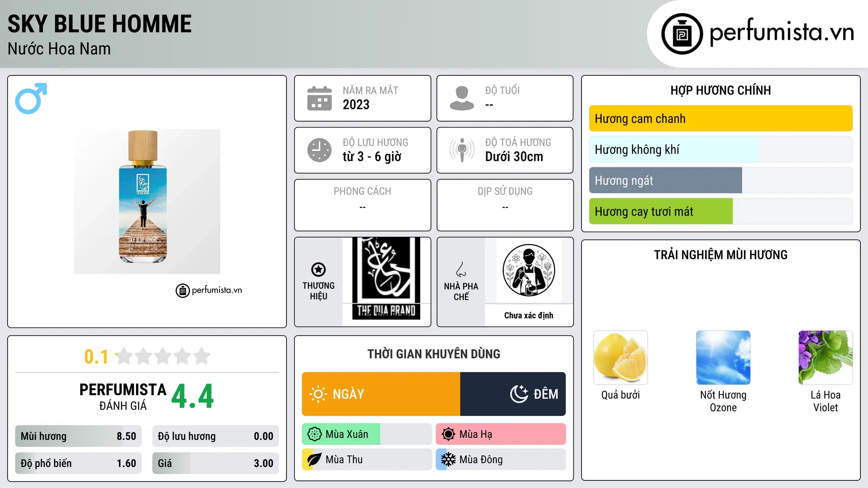The image size is (868, 488).
Task: Open the Sky Blue Homme bottle photo
Action: [147, 202]
